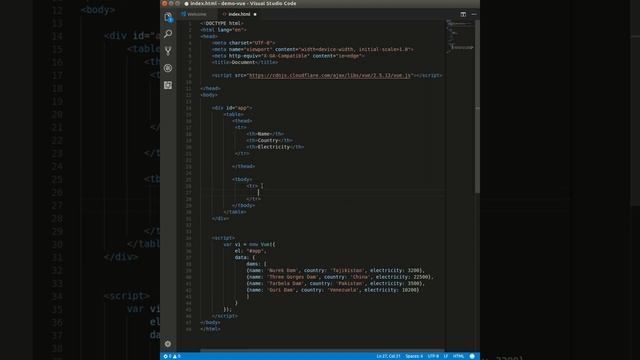This screenshot has width=640, height=360.
Task: Open the Extensions view in activity bar
Action: coord(168,85)
